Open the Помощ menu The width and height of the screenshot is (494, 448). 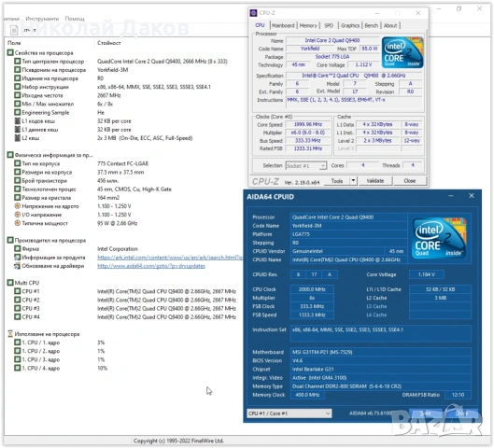pos(75,19)
